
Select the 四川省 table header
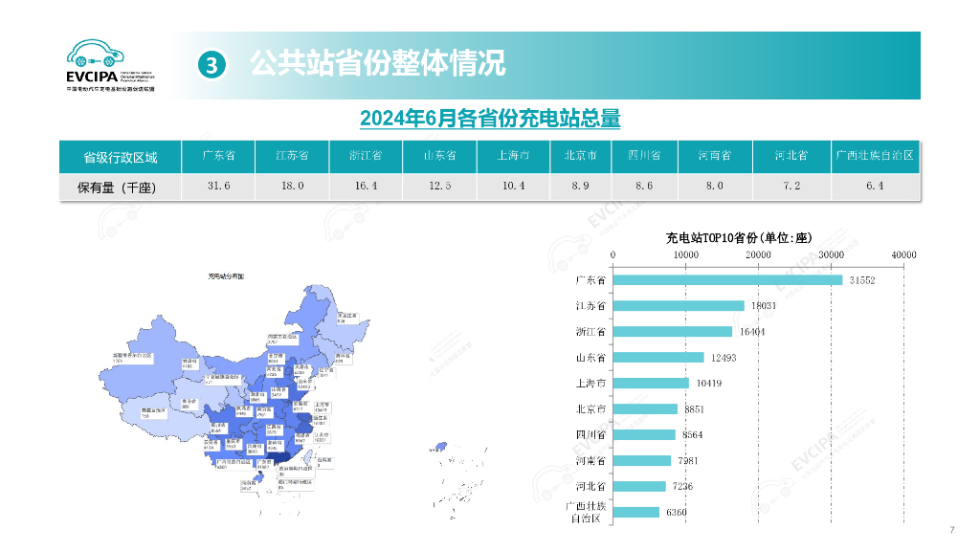645,156
